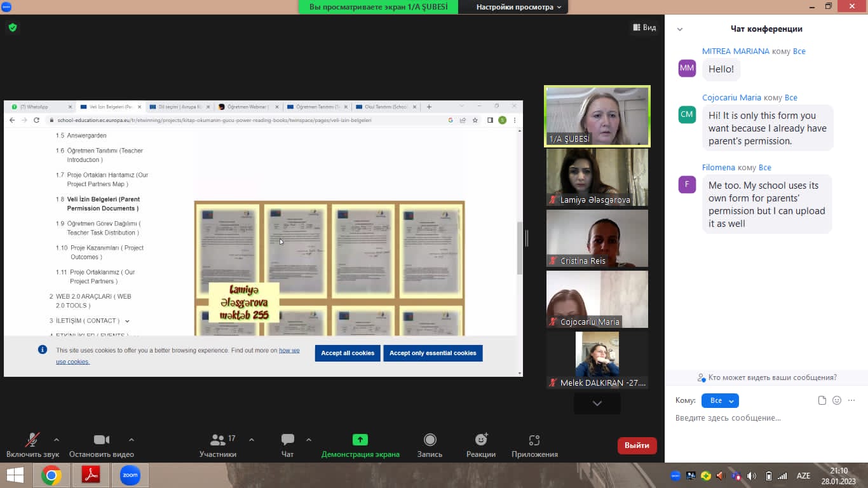Open Adobe Acrobat from taskbar
The image size is (868, 488).
pos(90,475)
